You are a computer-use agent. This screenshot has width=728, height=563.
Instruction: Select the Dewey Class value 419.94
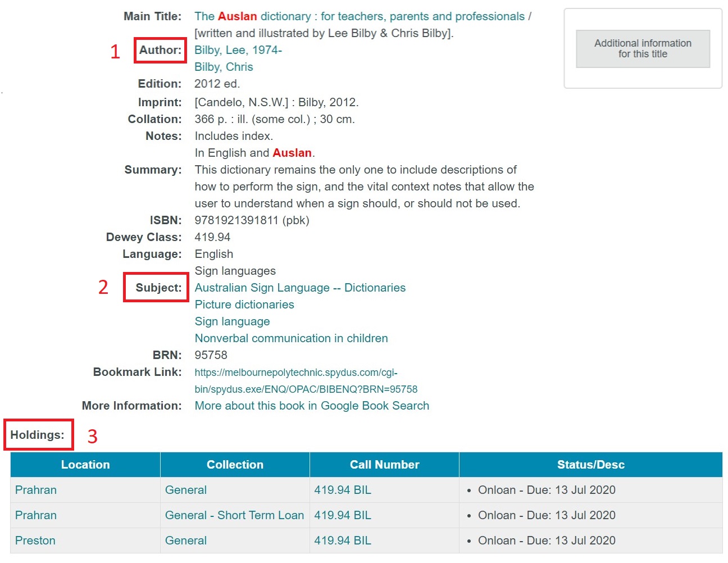212,237
